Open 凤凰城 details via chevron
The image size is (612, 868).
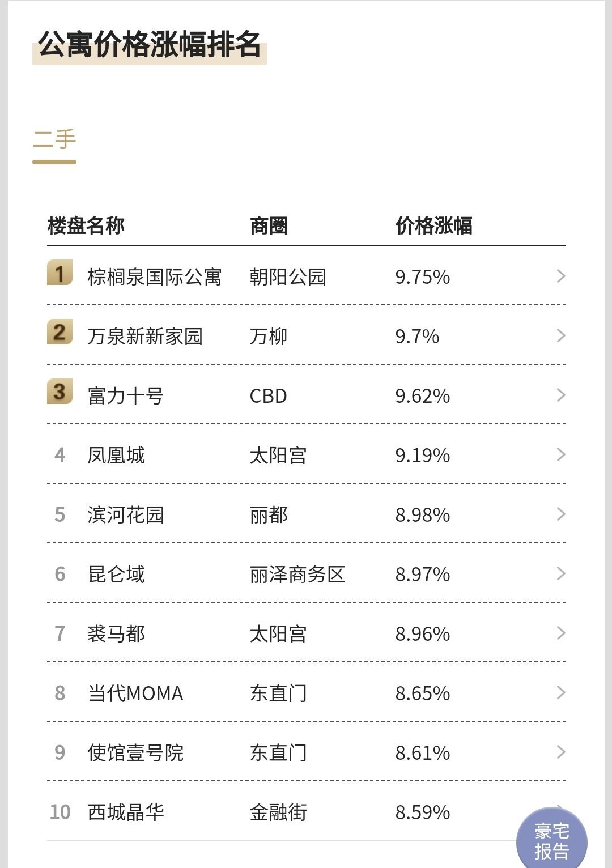coord(561,454)
